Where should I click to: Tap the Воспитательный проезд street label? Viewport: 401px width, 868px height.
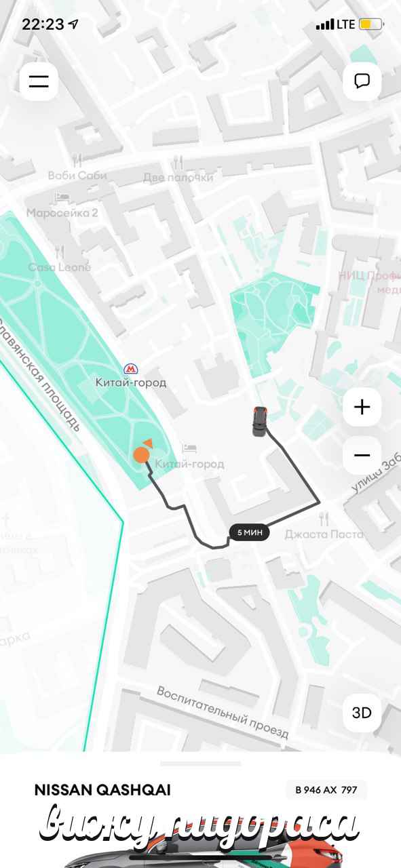(x=223, y=713)
